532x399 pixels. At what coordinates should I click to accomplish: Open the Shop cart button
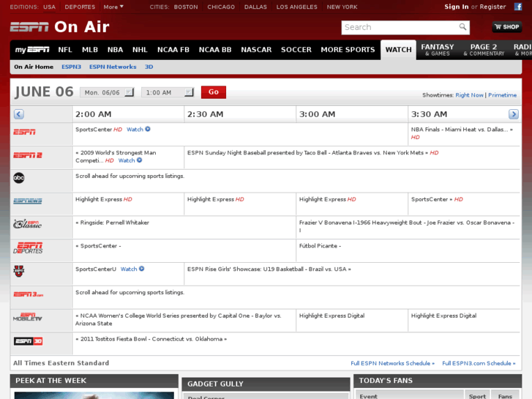click(506, 27)
